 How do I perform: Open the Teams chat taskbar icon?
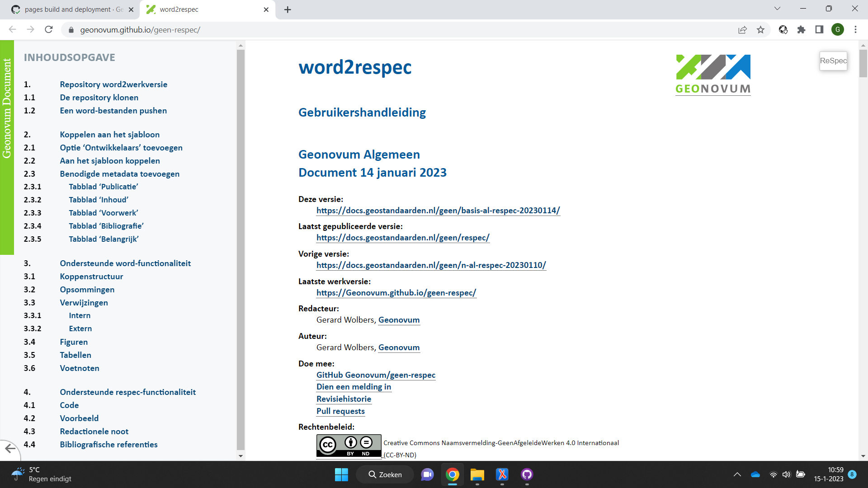tap(427, 474)
